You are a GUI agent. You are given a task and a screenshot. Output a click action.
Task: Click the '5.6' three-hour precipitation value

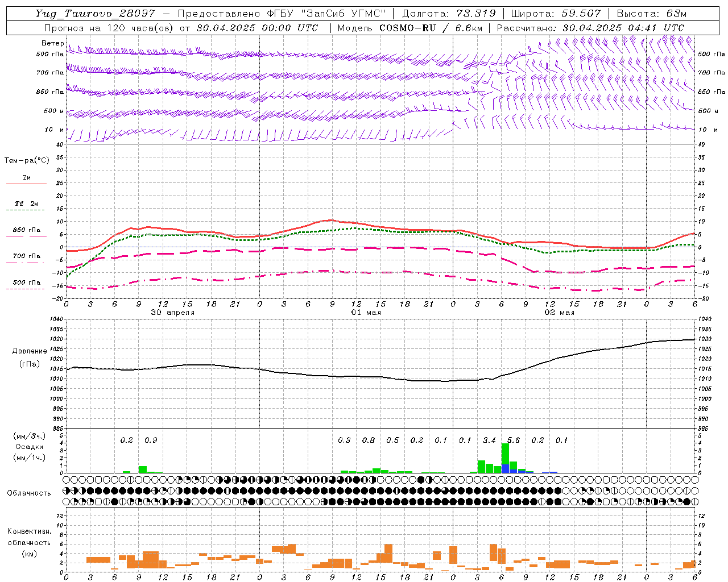[514, 440]
